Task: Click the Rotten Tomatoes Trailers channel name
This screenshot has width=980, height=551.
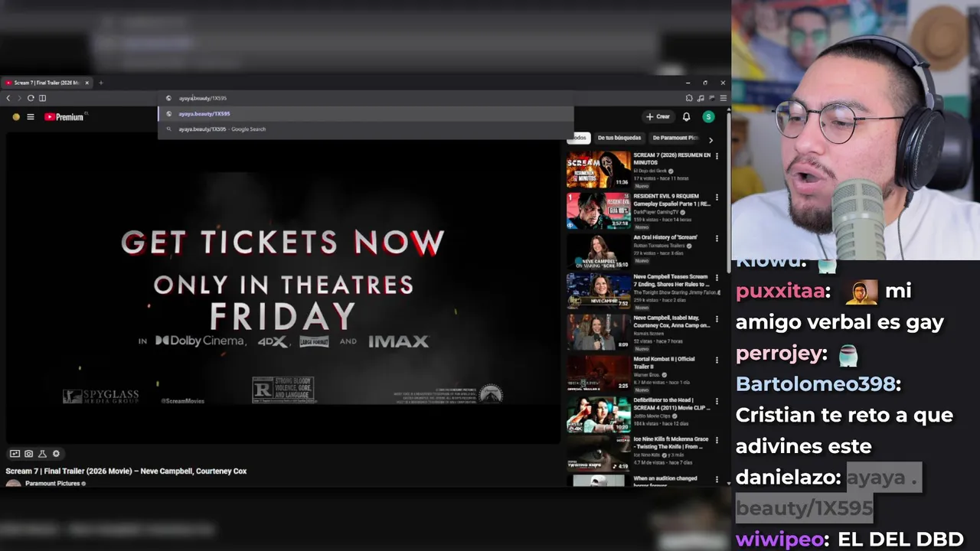Action: point(659,246)
